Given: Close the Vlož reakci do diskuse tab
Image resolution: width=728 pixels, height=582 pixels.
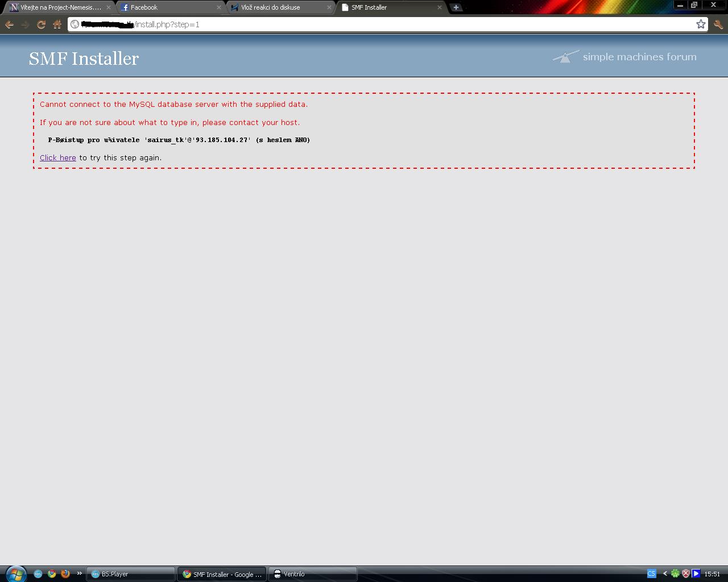Looking at the screenshot, I should (x=329, y=7).
